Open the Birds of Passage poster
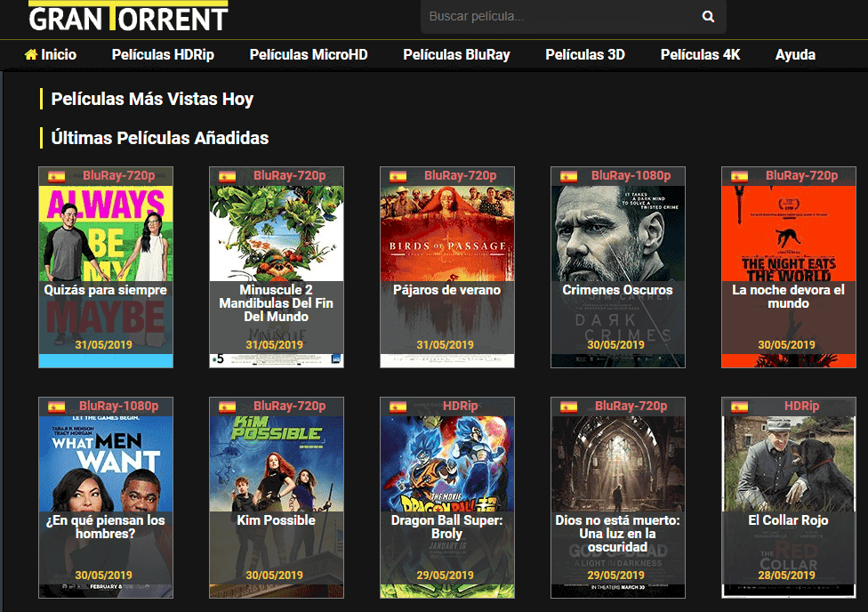Screen dimensions: 868x612 coord(447,267)
